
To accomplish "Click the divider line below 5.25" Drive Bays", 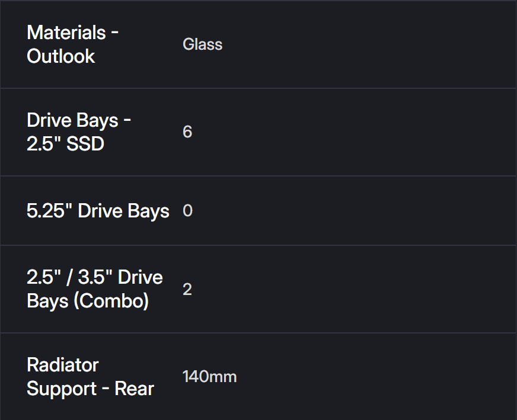I will point(258,245).
